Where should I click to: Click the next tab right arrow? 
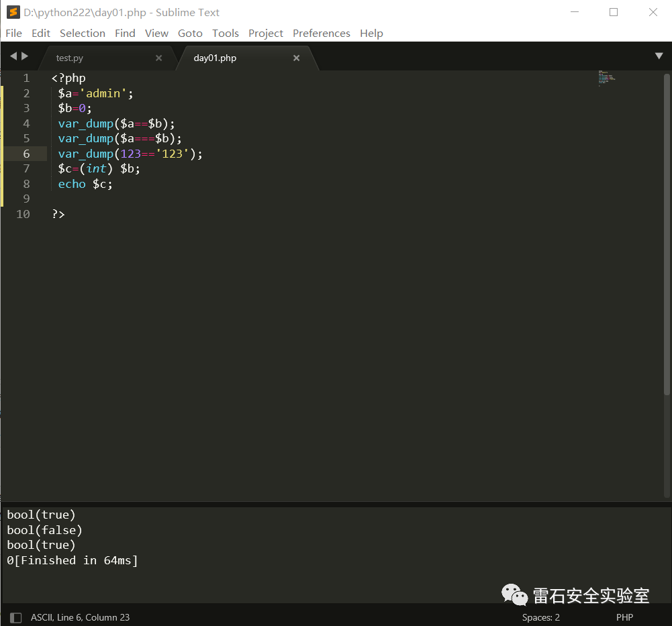click(26, 56)
